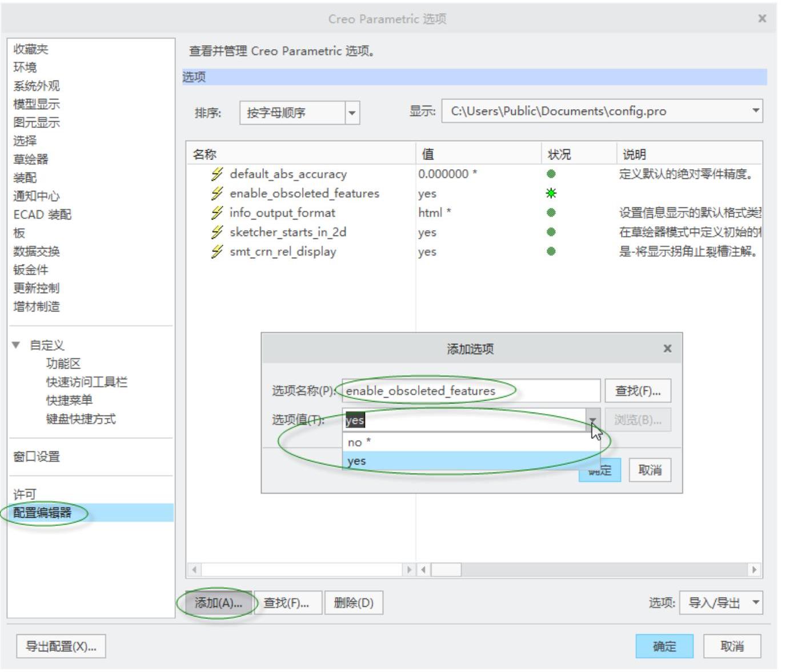Screen dimensions: 786x672
Task: Open the 草绘器 category
Action: tap(31, 159)
